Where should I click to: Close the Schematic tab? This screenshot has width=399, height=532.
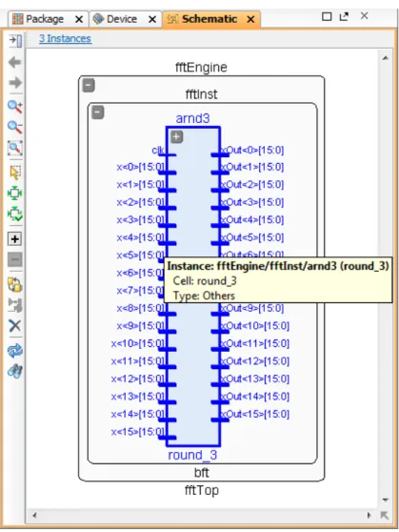(250, 19)
